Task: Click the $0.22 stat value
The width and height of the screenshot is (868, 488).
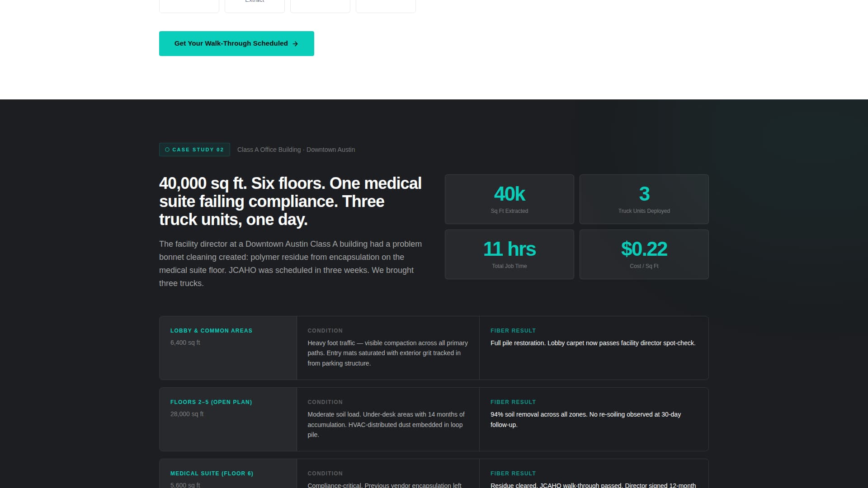Action: [x=644, y=249]
